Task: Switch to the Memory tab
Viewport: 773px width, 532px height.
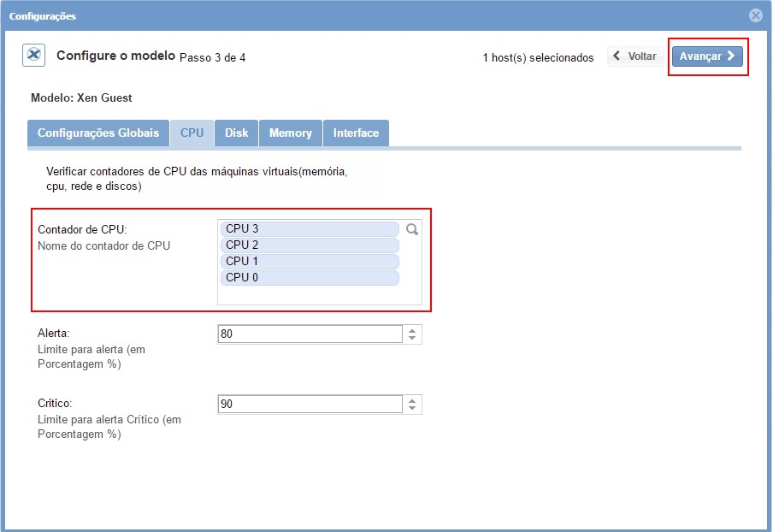Action: click(x=290, y=133)
